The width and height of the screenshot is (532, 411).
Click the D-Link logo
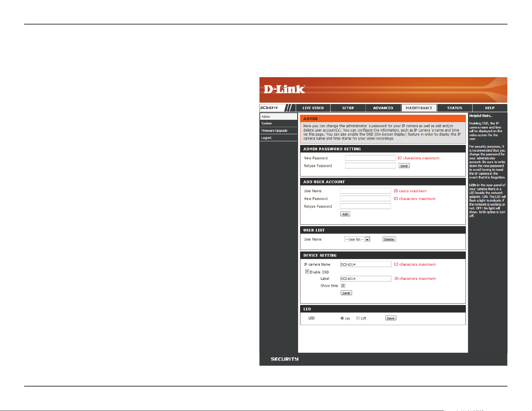click(284, 89)
